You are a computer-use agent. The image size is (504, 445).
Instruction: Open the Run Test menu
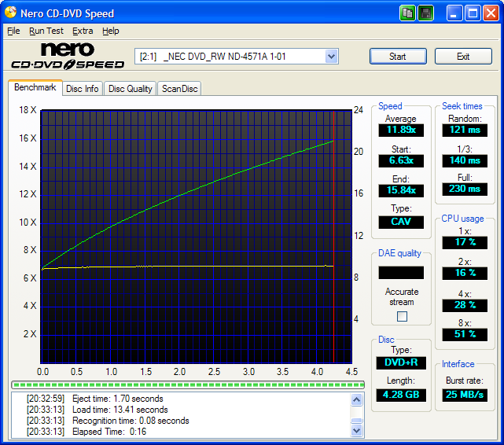[x=46, y=31]
